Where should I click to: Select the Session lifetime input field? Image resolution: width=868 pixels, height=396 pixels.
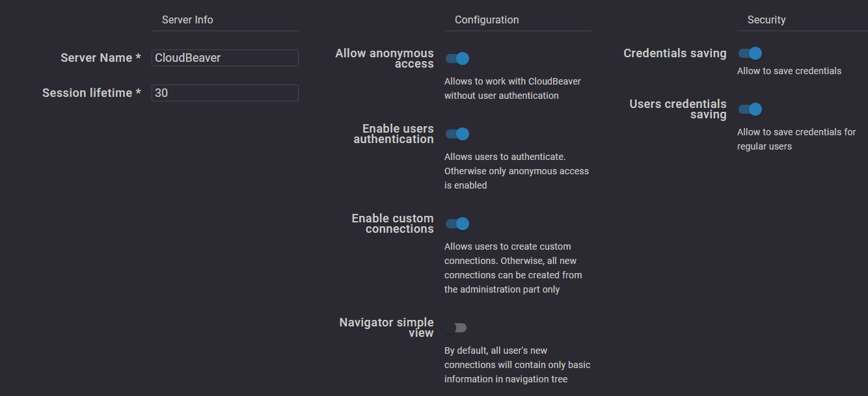pyautogui.click(x=224, y=93)
